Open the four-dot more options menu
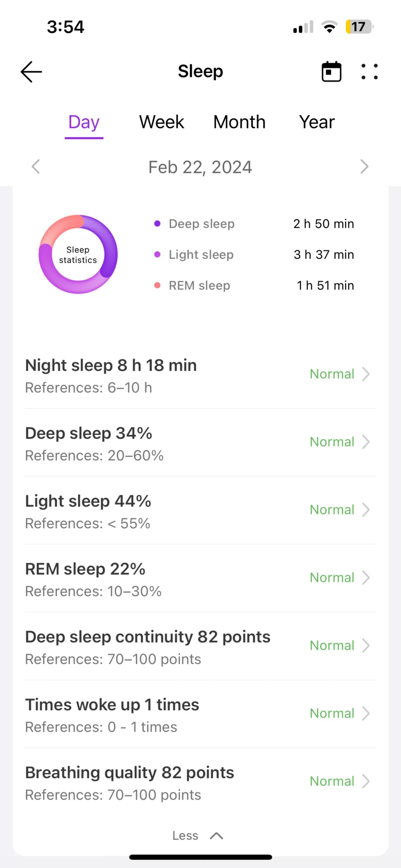 tap(369, 72)
